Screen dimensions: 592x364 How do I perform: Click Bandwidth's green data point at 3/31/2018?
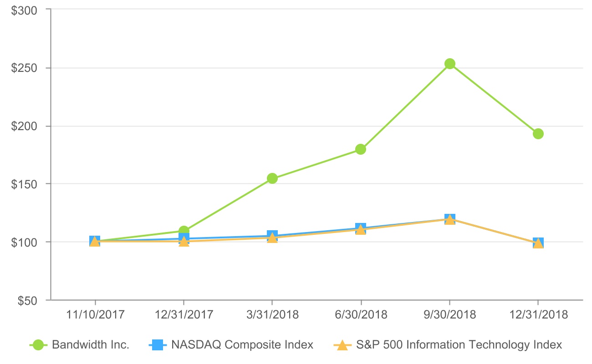pos(272,178)
